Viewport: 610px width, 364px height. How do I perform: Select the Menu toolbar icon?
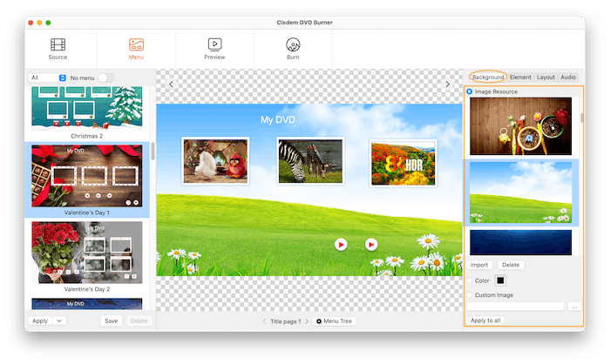tap(136, 44)
